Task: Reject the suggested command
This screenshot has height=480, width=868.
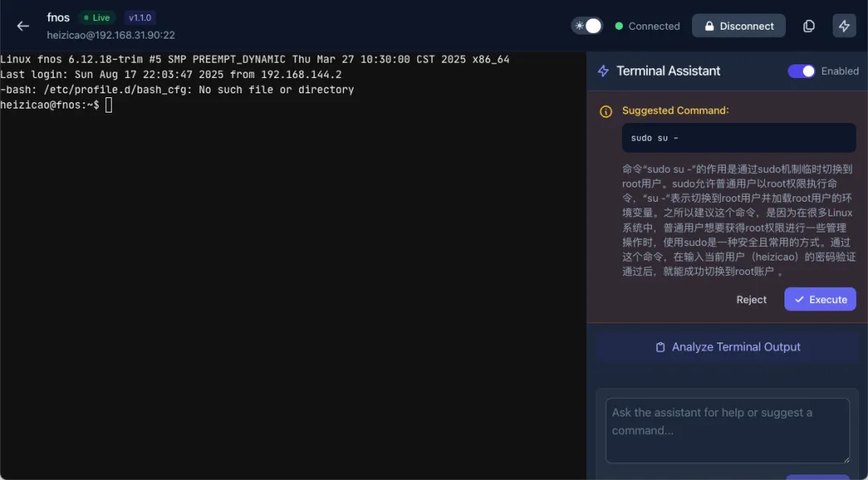Action: tap(751, 300)
